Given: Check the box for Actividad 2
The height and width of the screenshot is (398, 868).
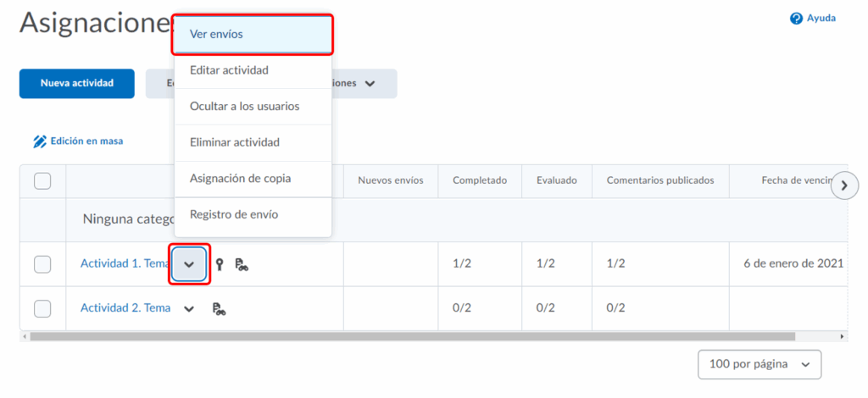Looking at the screenshot, I should [42, 308].
